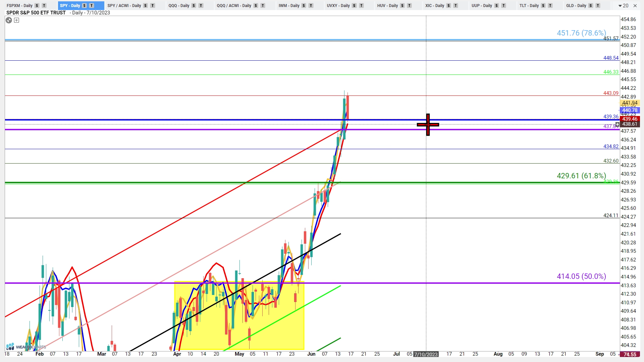Click the 439.46 red price tag on axis
The height and width of the screenshot is (362, 644).
pyautogui.click(x=630, y=119)
